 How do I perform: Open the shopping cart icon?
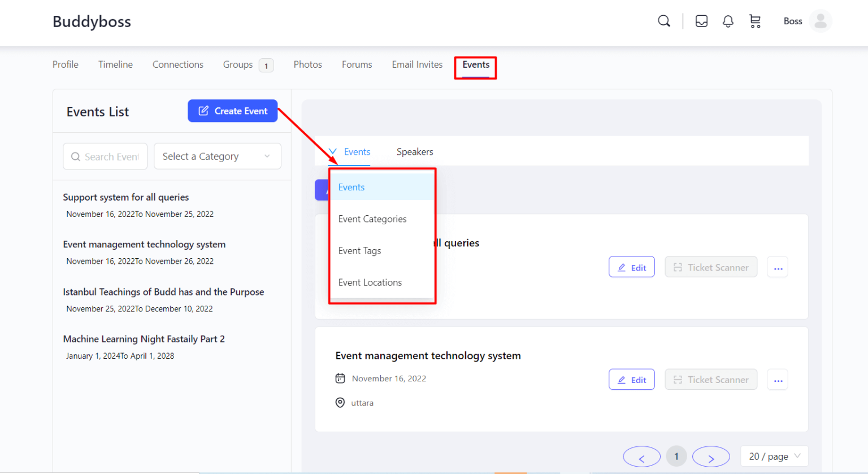[755, 20]
